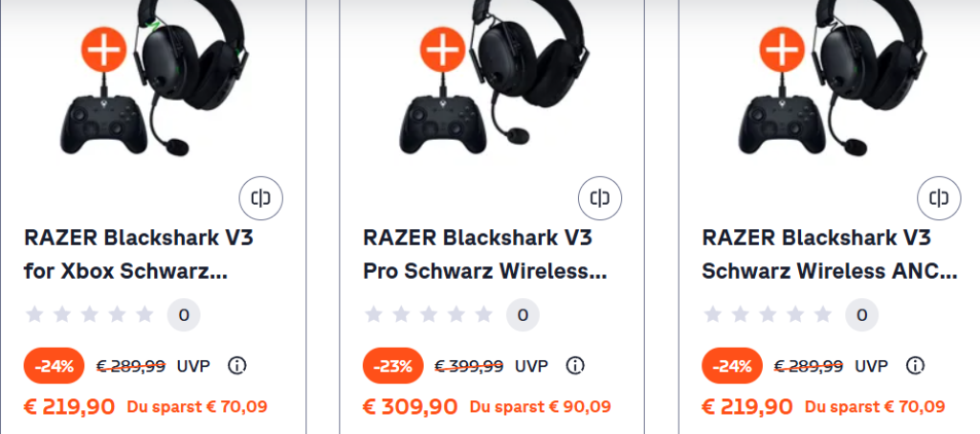Click the orange plus bundle icon on the first product
The width and height of the screenshot is (980, 434).
103,50
